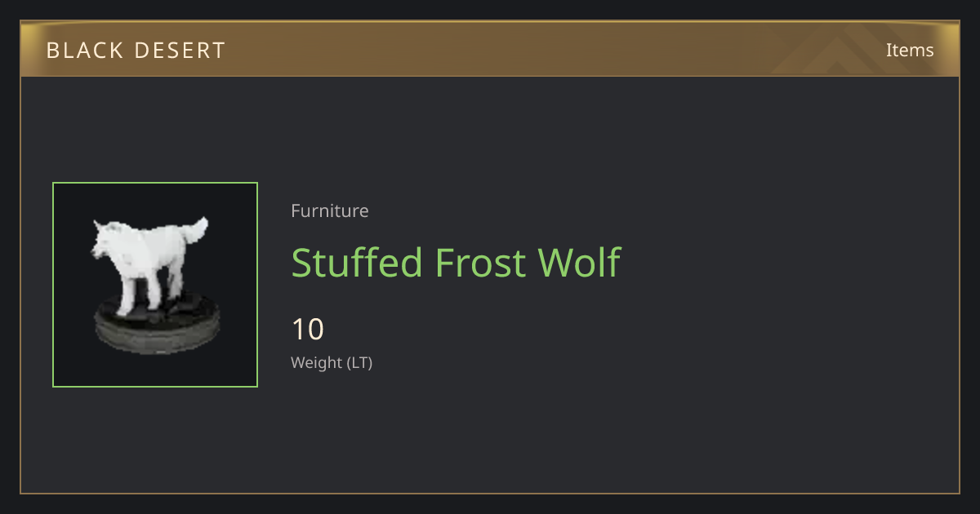
Task: Click the weight value 10
Action: [308, 330]
